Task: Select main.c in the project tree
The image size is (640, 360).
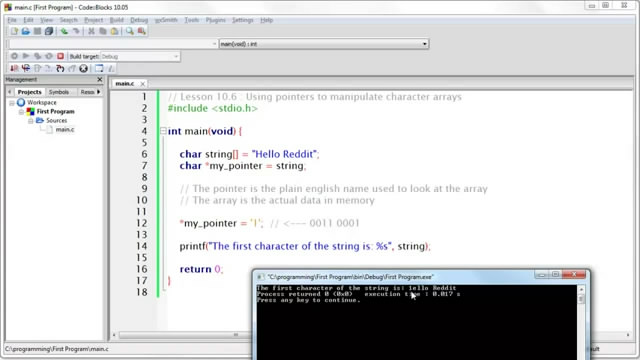Action: pyautogui.click(x=64, y=130)
